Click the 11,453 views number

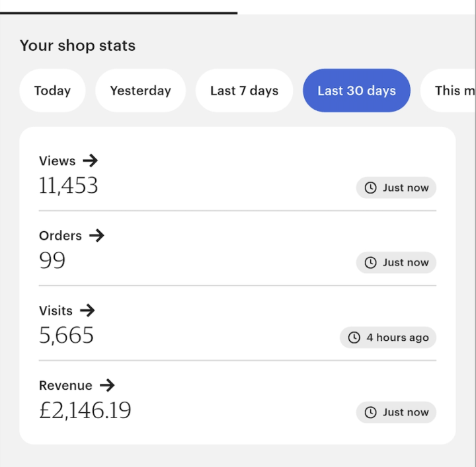[69, 186]
